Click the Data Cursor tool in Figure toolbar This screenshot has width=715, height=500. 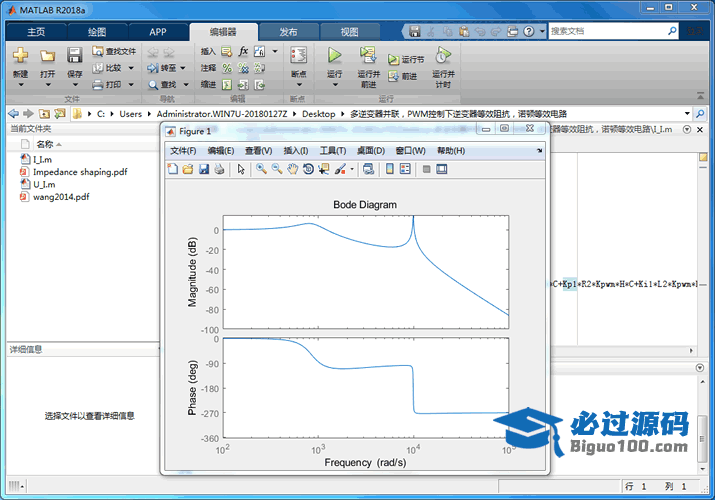323,169
